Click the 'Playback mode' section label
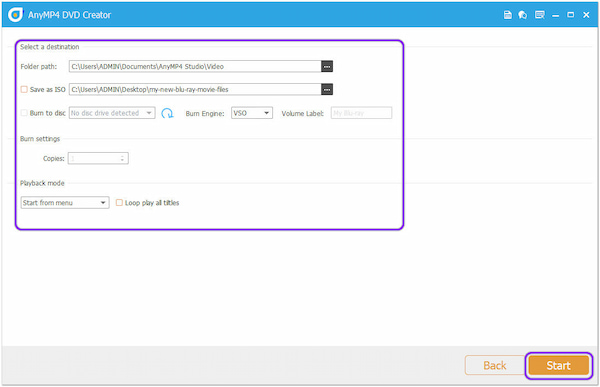The image size is (600, 387). 42,183
